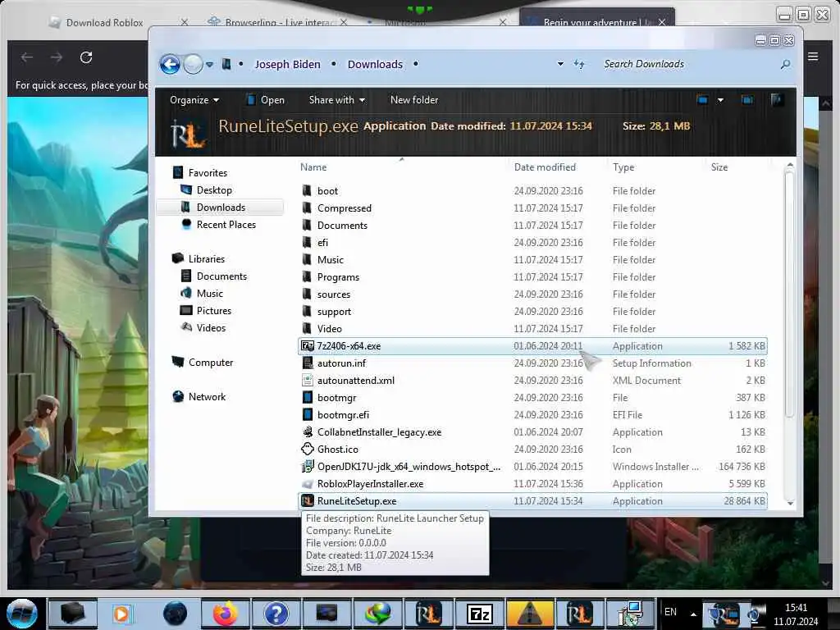This screenshot has width=840, height=630.
Task: Click the Explorer forward arrow button
Action: 193,64
